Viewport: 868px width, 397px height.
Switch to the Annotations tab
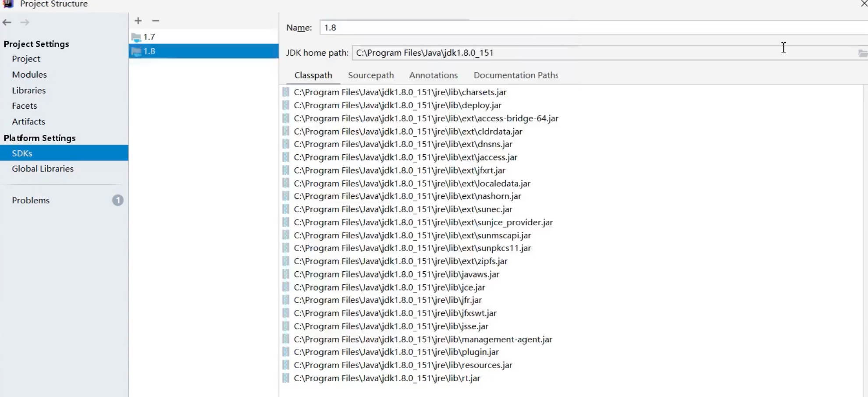pyautogui.click(x=434, y=75)
